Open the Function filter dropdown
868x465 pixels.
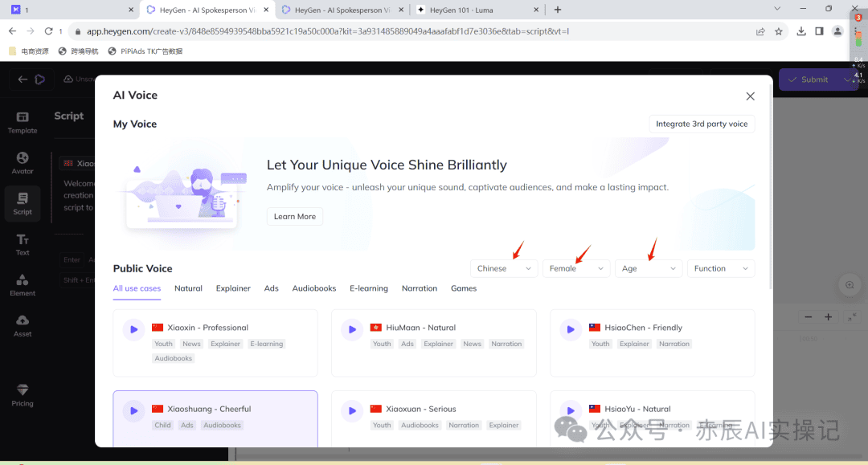coord(721,269)
